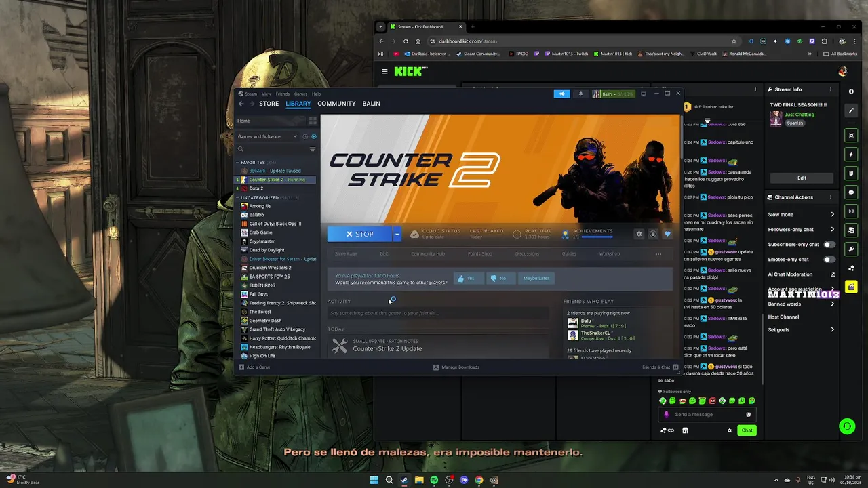868x488 pixels.
Task: Open Kick hamburger menu
Action: tap(384, 71)
